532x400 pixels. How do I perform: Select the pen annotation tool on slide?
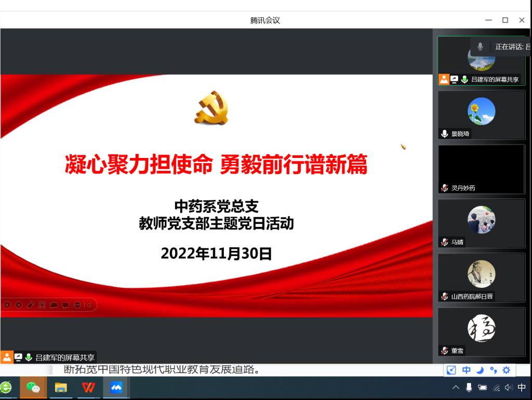tap(31, 305)
